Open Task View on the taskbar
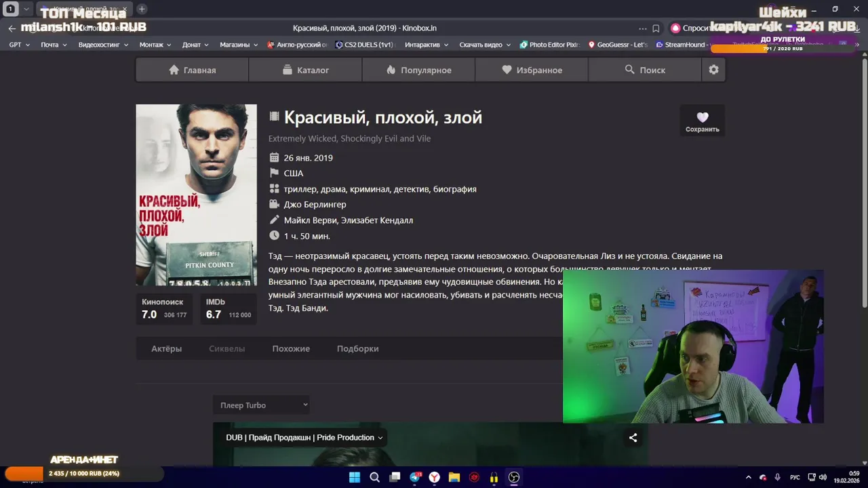 click(395, 477)
